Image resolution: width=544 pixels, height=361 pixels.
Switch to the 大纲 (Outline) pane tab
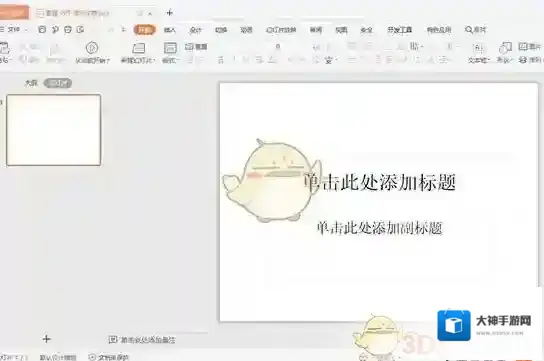(x=31, y=83)
